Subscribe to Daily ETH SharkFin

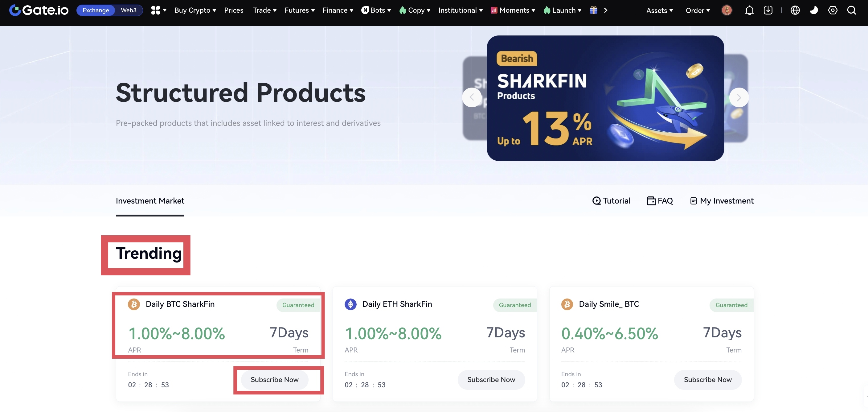tap(491, 380)
